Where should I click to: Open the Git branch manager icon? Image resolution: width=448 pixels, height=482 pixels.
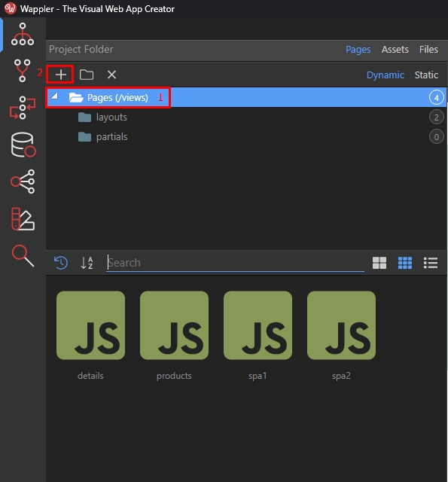point(23,71)
